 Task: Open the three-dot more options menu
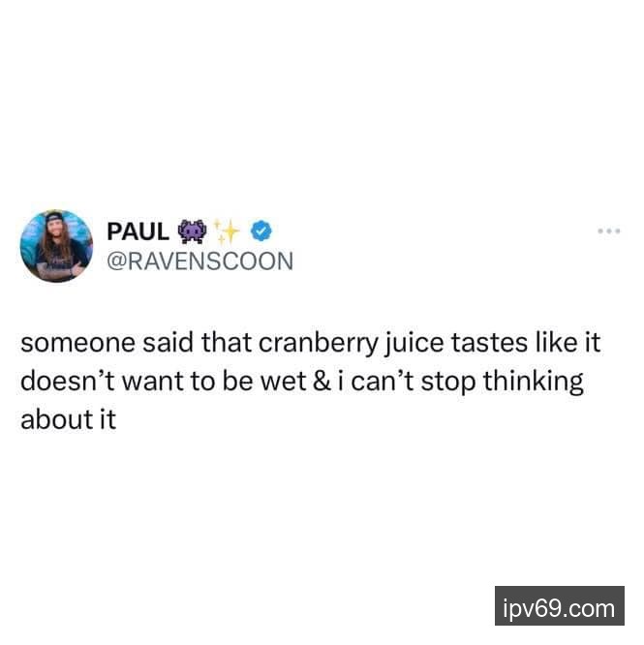point(609,231)
